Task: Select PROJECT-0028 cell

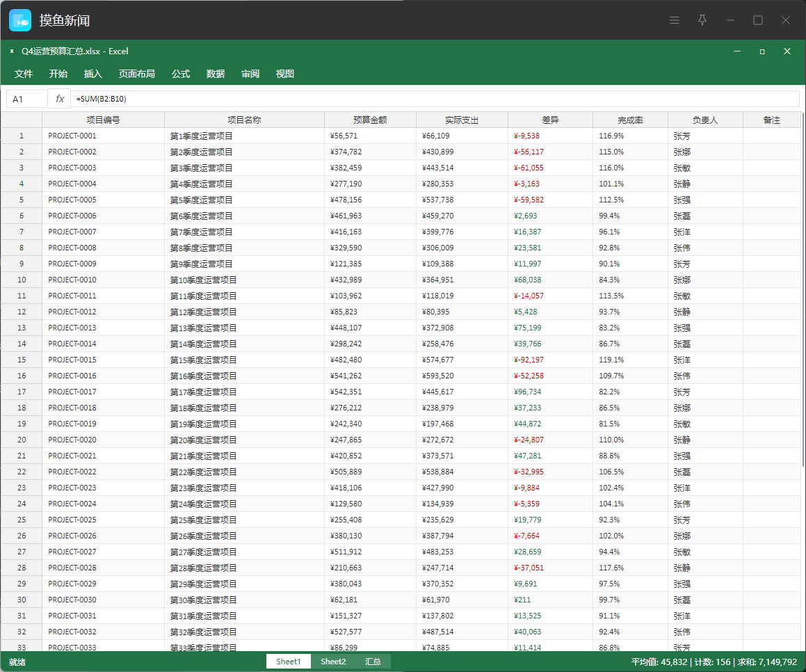Action: pyautogui.click(x=104, y=568)
